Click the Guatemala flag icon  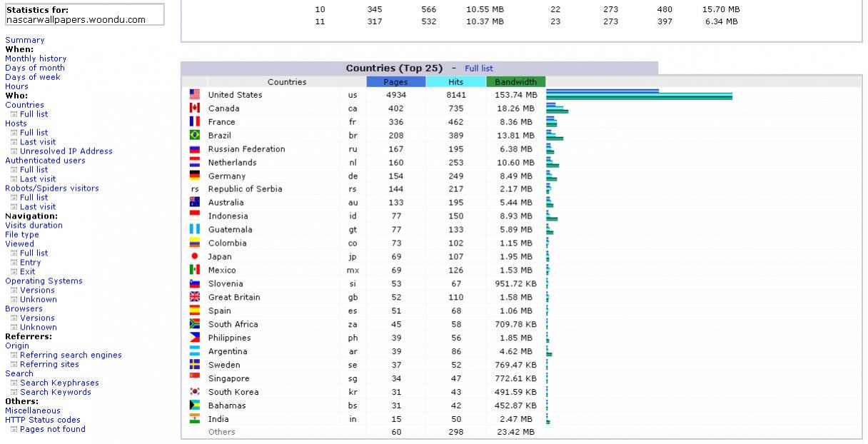[194, 229]
